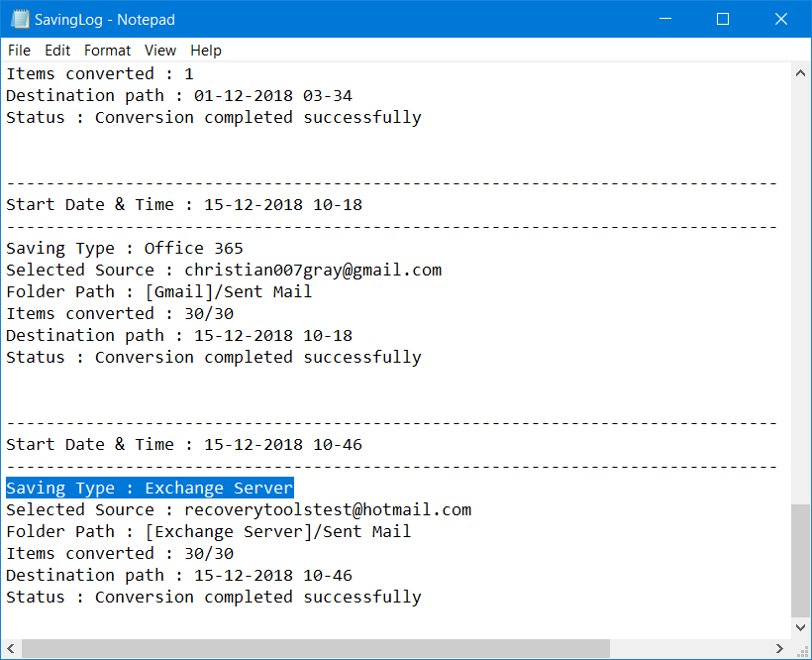Image resolution: width=812 pixels, height=660 pixels.
Task: Close the SavingLog Notepad window
Action: pyautogui.click(x=781, y=19)
